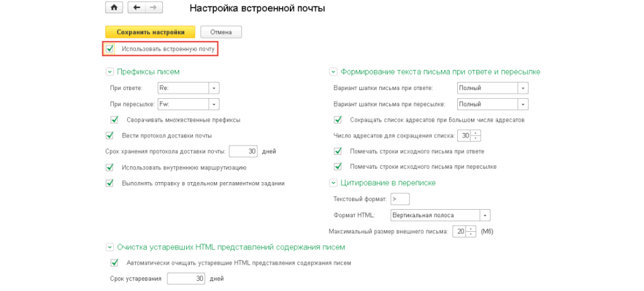
Task: Click the Текстовый формат input field
Action: point(399,199)
